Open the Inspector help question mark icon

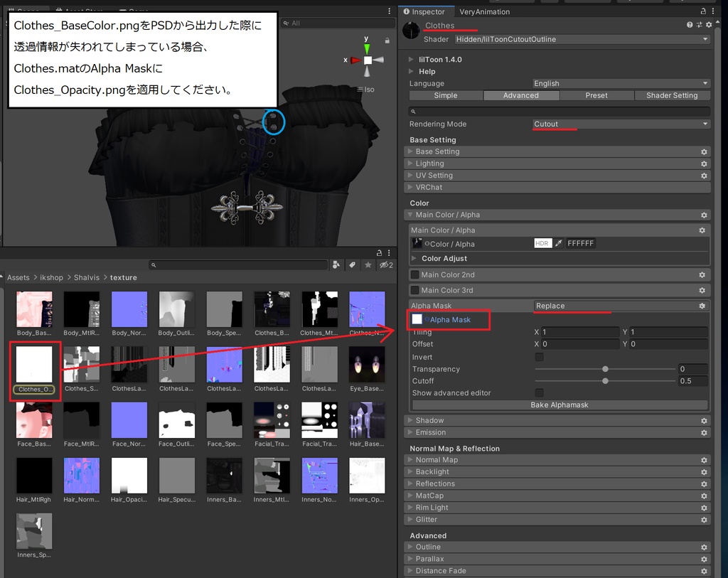click(x=689, y=24)
